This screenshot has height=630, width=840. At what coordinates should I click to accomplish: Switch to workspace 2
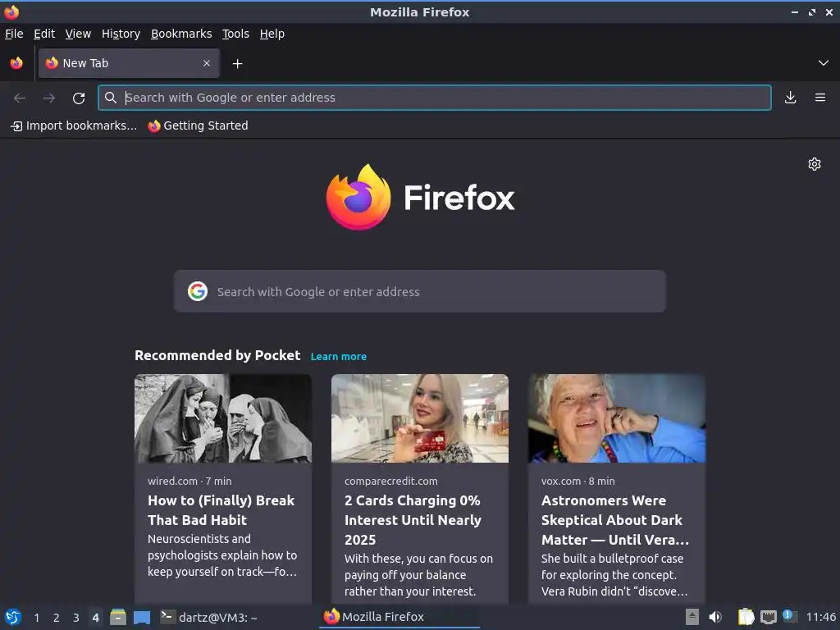tap(57, 618)
